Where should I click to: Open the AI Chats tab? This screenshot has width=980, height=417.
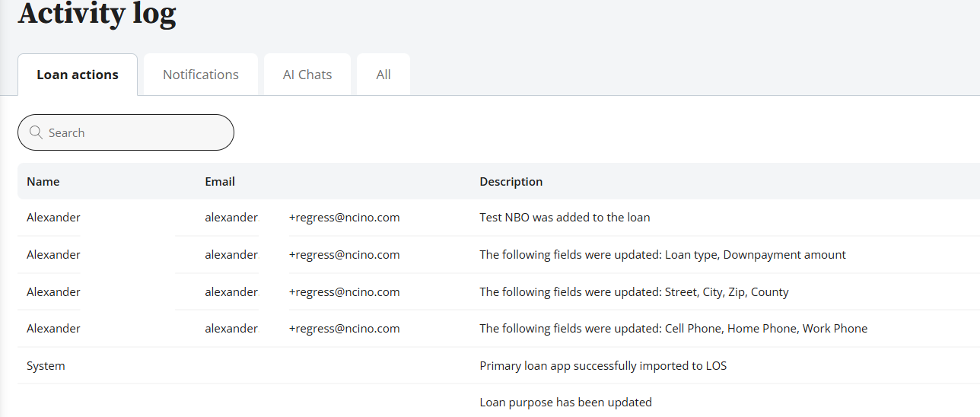coord(307,75)
